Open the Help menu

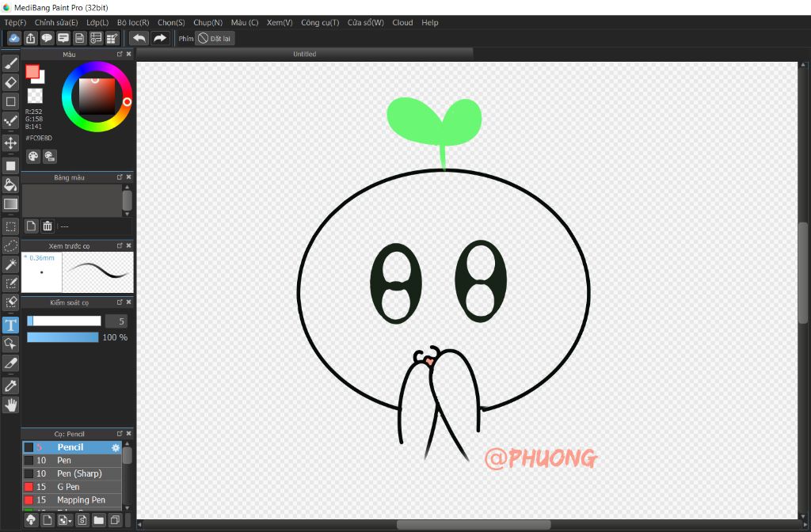[430, 22]
